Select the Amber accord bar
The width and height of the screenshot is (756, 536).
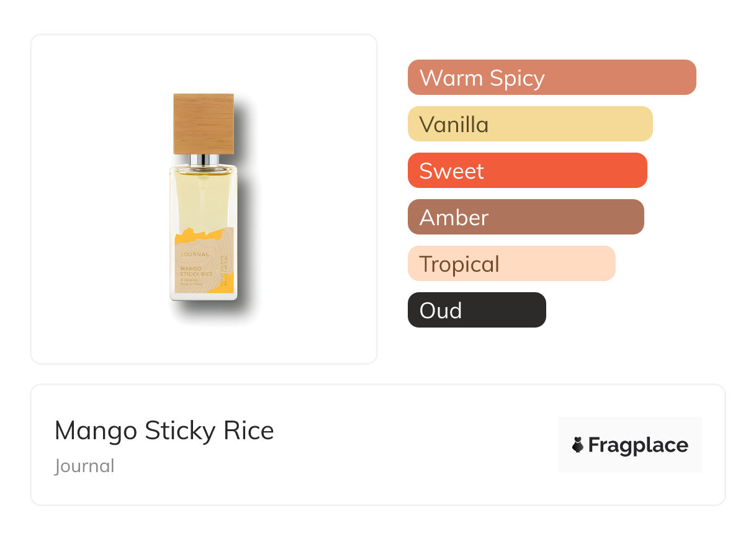point(525,217)
